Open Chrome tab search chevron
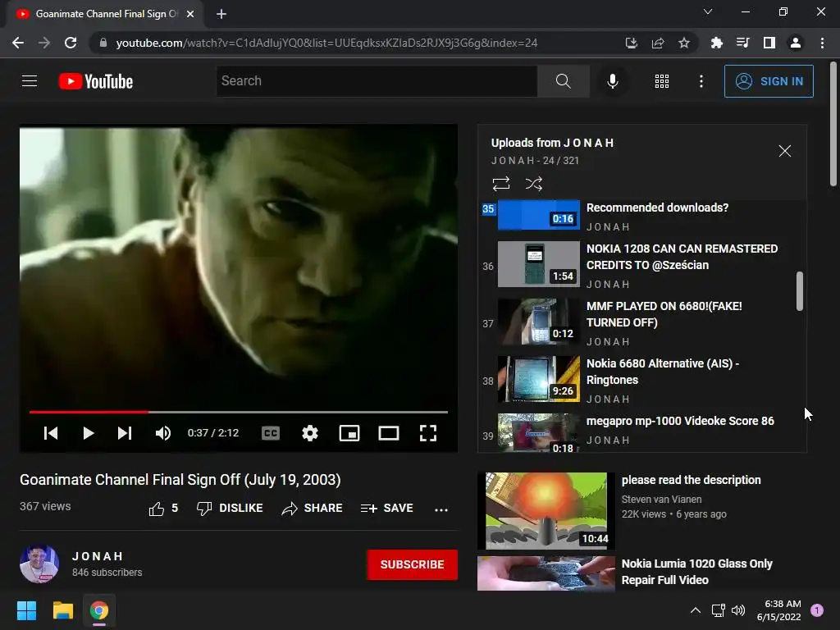 pyautogui.click(x=708, y=11)
